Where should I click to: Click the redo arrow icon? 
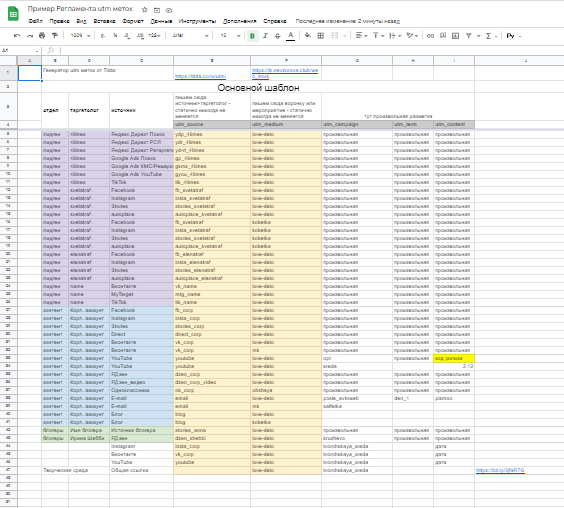(30, 36)
